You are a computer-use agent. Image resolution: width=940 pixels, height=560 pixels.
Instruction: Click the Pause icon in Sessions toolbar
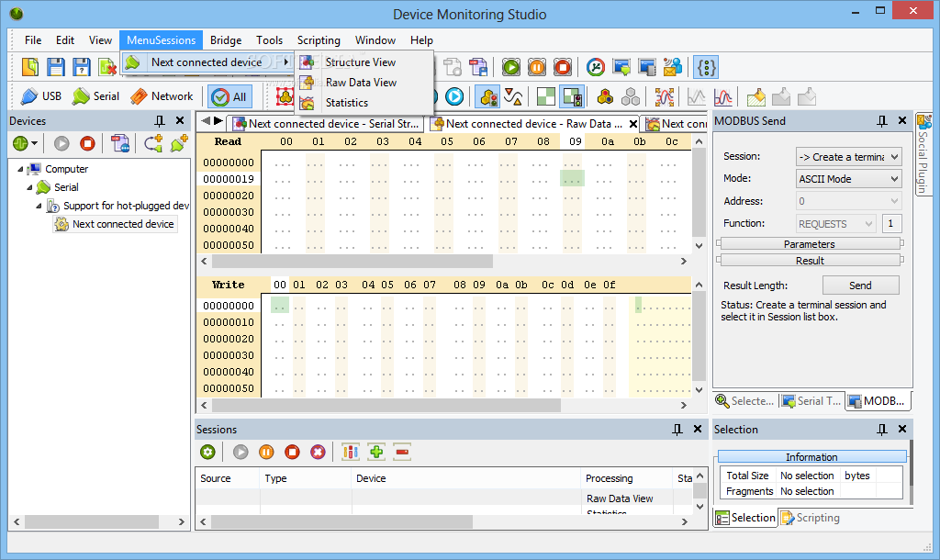coord(266,452)
